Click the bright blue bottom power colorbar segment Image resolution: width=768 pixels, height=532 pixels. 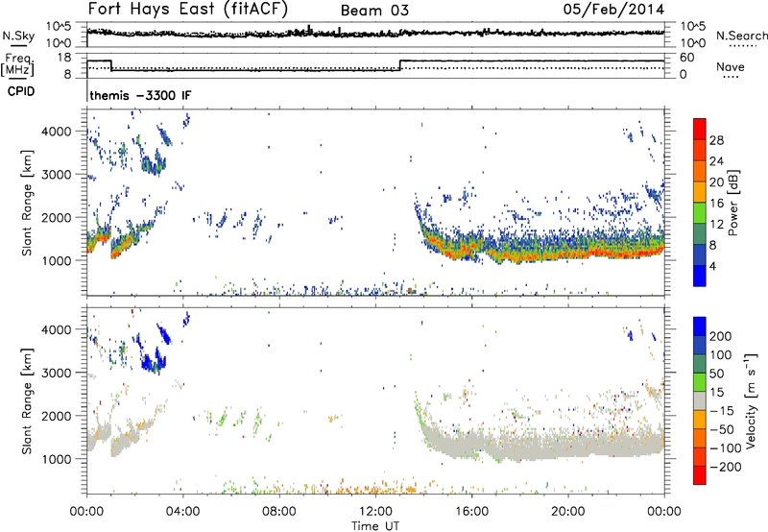pyautogui.click(x=700, y=276)
